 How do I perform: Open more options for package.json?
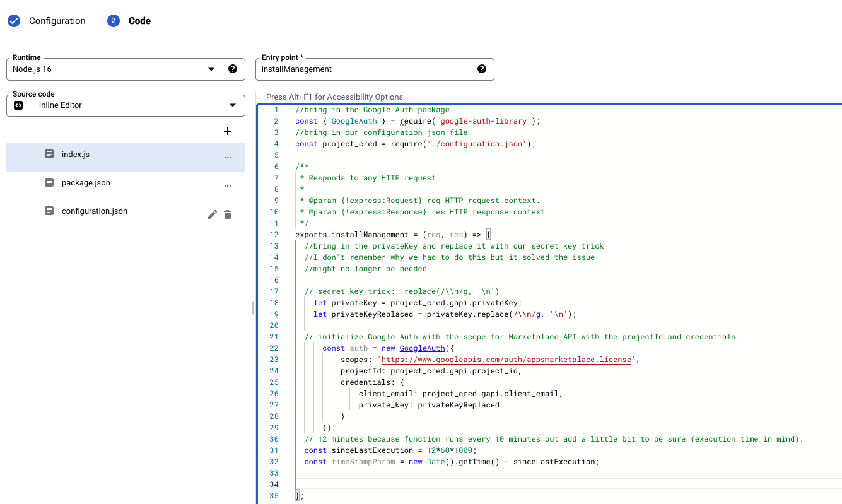[x=228, y=186]
